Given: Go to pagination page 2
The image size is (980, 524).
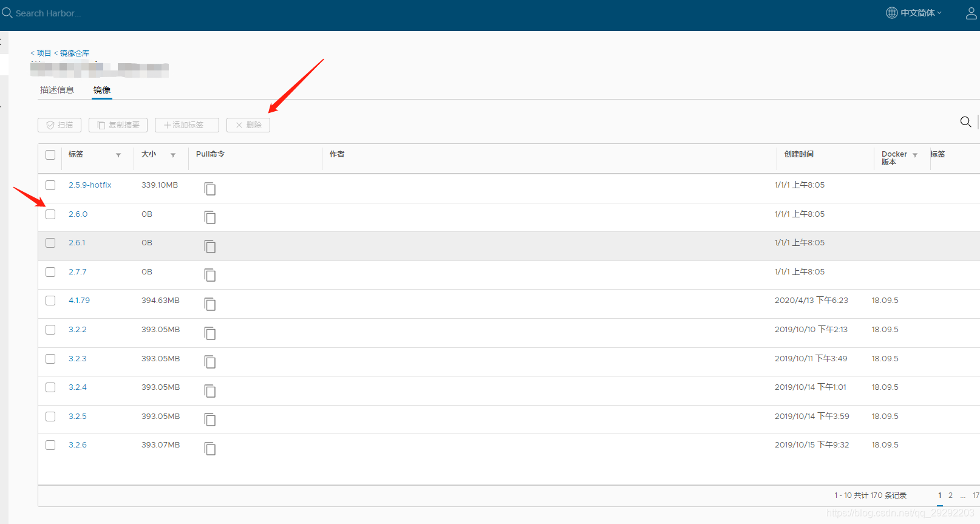Looking at the screenshot, I should tap(950, 495).
